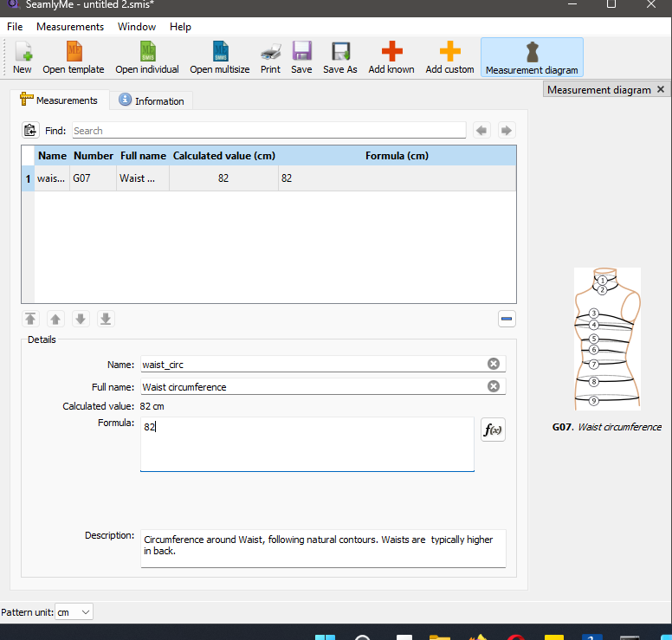Click the Description text box
The width and height of the screenshot is (672, 640).
323,549
